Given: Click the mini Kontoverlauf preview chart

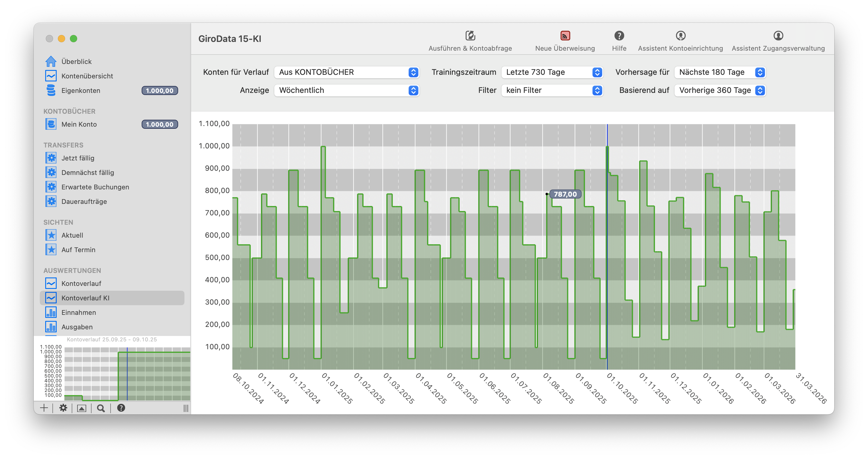Looking at the screenshot, I should [x=127, y=374].
